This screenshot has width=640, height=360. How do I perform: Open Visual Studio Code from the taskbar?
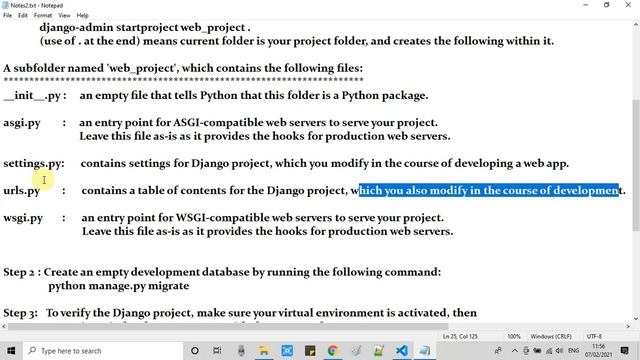point(401,351)
